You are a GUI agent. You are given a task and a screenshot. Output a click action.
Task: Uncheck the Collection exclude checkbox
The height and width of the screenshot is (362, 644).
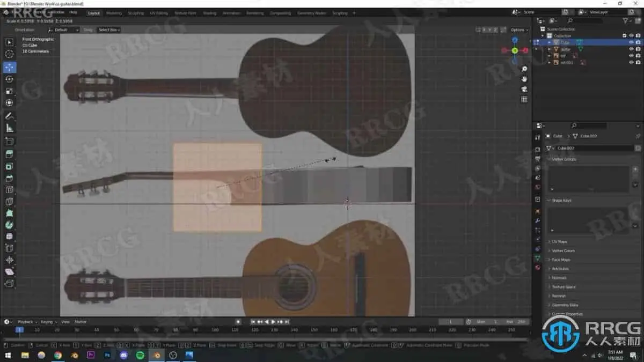pos(624,35)
